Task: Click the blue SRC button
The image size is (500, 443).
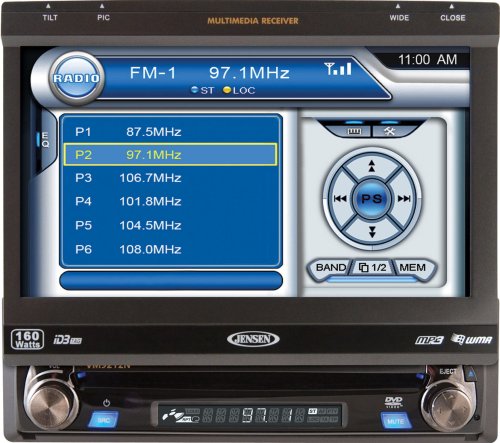Action: pyautogui.click(x=104, y=420)
